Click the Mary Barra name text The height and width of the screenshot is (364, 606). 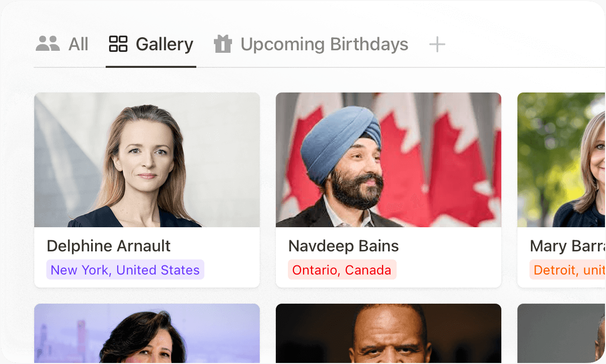point(567,246)
